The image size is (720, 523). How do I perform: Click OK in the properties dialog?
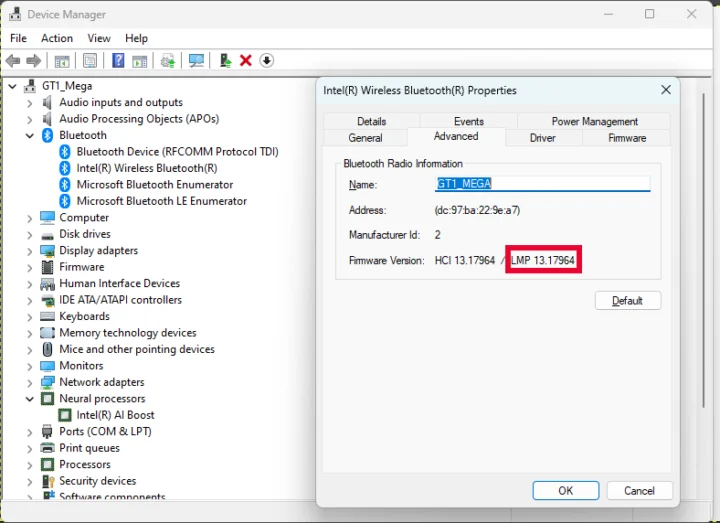pos(566,490)
